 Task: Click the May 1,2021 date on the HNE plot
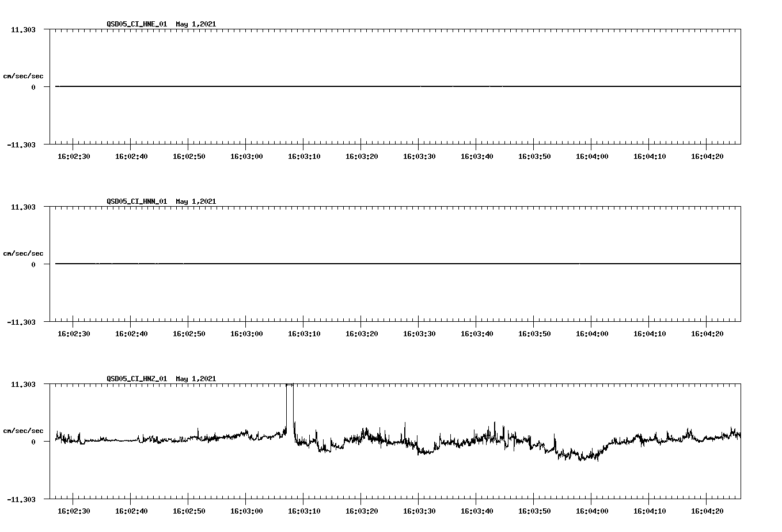[196, 24]
